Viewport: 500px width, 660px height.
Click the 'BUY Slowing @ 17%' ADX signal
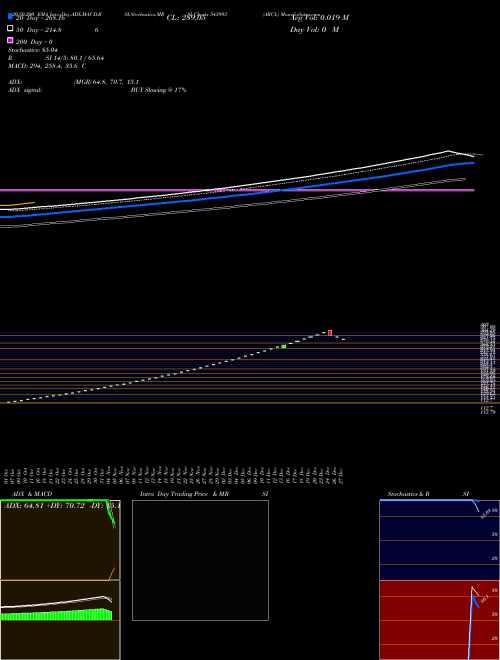158,90
